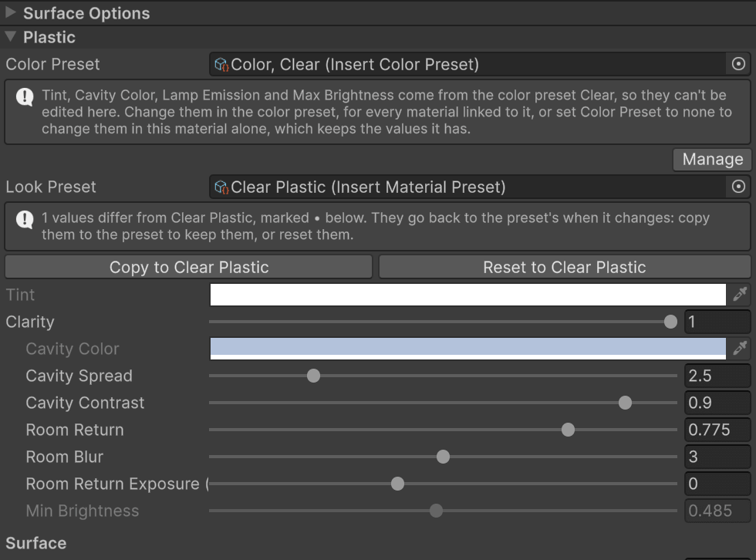Click the color preset info warning icon

(x=25, y=97)
